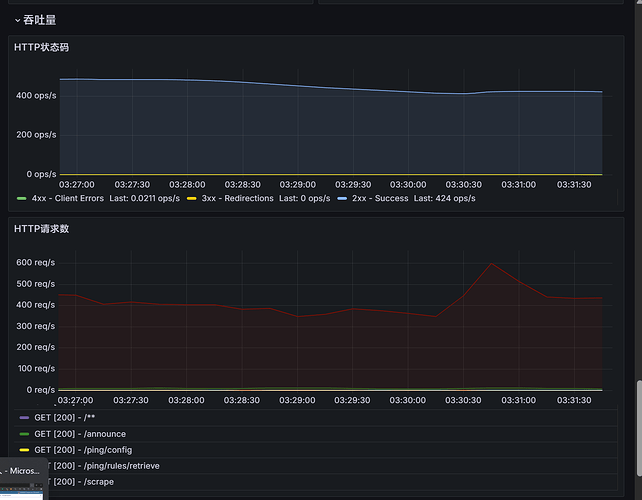Toggle the 3xx - Redirections legend series
The image size is (642, 500).
[x=237, y=198]
